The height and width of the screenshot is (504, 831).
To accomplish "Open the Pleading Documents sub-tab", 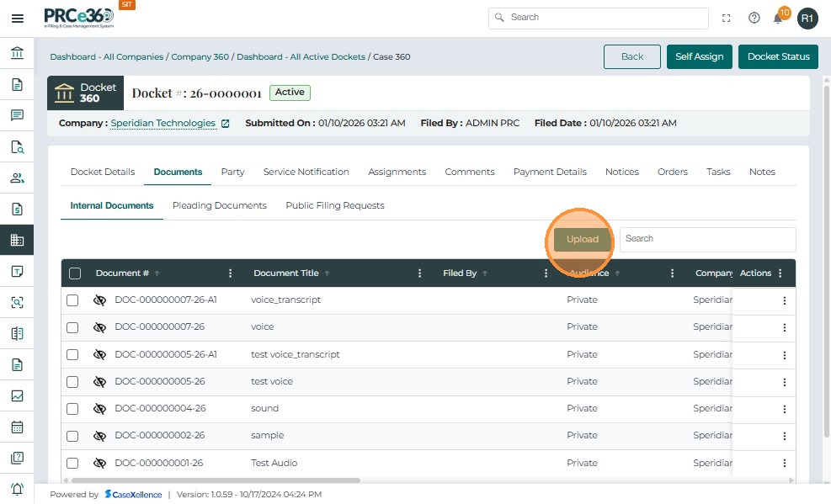I will [219, 205].
